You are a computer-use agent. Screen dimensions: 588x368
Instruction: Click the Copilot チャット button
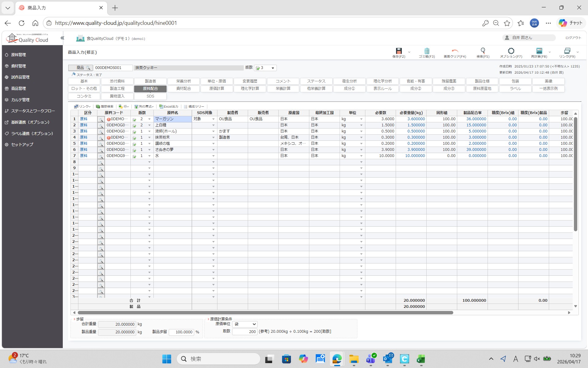pos(571,23)
